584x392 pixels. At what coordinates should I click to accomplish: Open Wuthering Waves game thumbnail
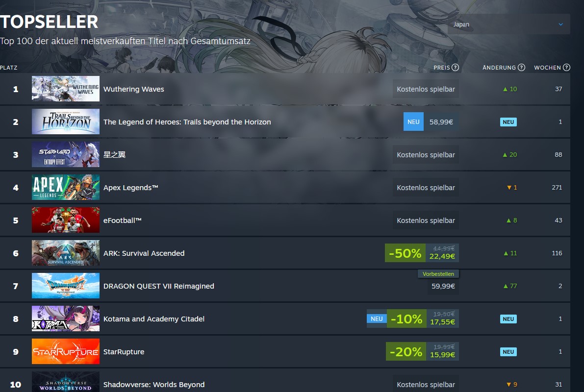(66, 89)
